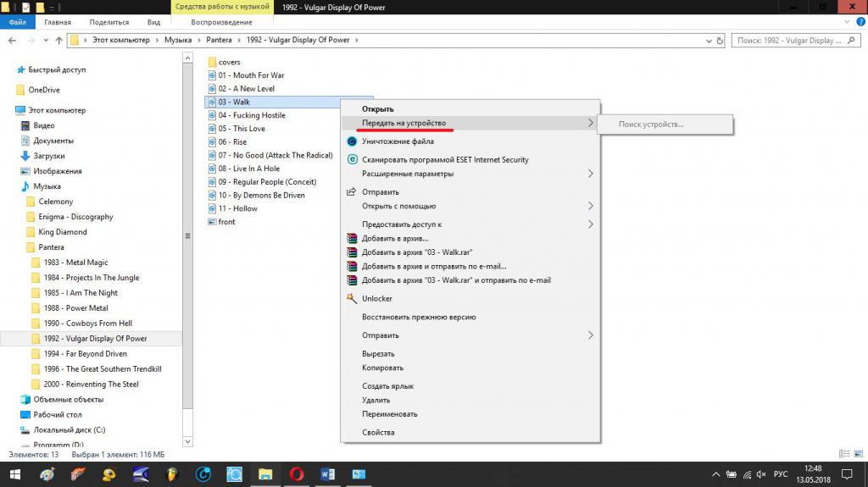Switch to the details view icon

point(844,454)
